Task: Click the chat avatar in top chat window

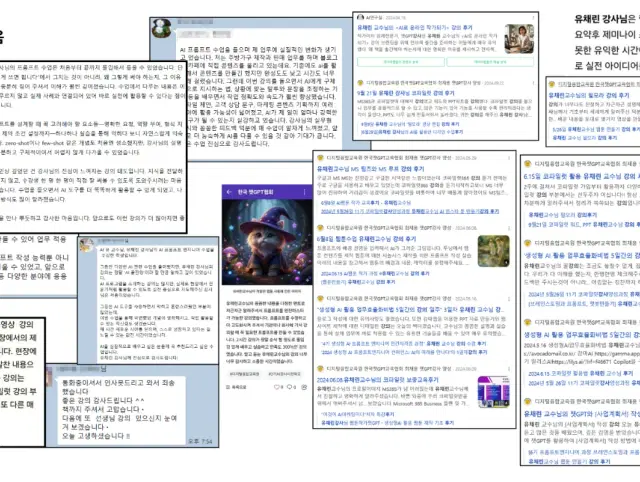Action: pyautogui.click(x=161, y=28)
